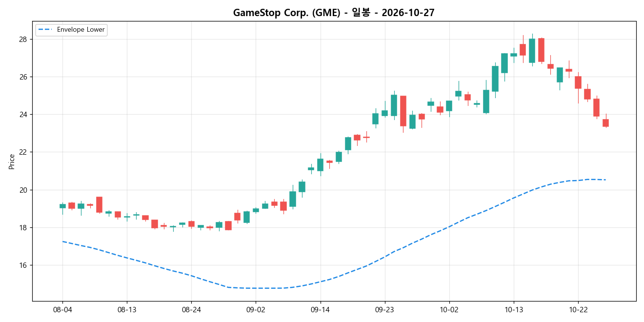This screenshot has width=644, height=322.
Task: Click the green candlestick at 09-14
Action: tap(320, 165)
